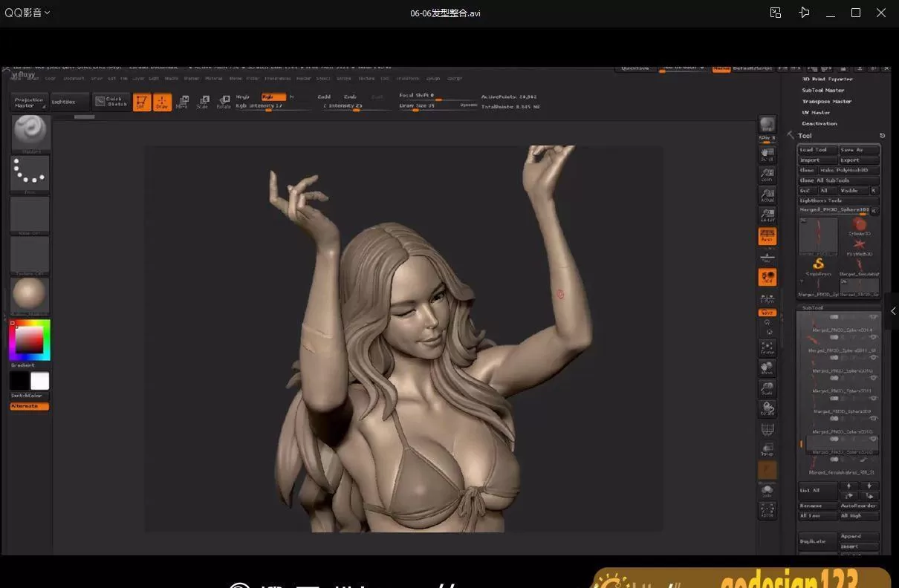The width and height of the screenshot is (899, 588).
Task: Open the current brush thumbnail selector
Action: point(30,132)
